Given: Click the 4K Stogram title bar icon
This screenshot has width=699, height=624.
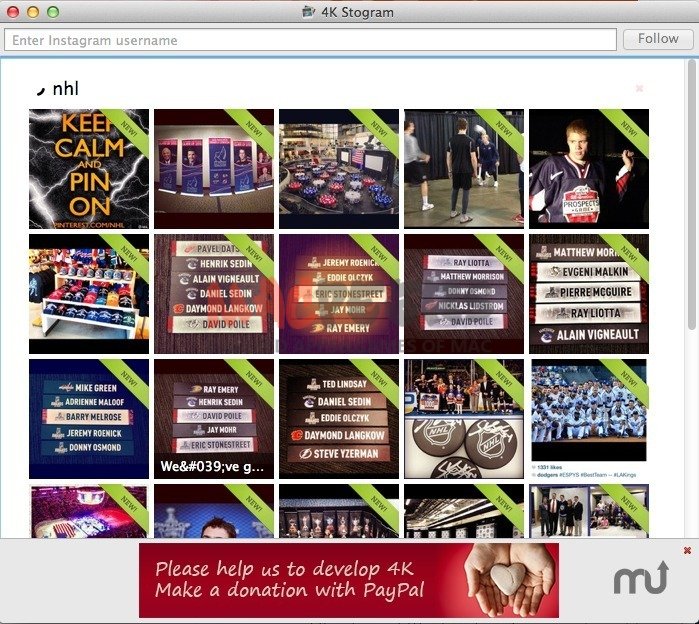Looking at the screenshot, I should click(308, 12).
